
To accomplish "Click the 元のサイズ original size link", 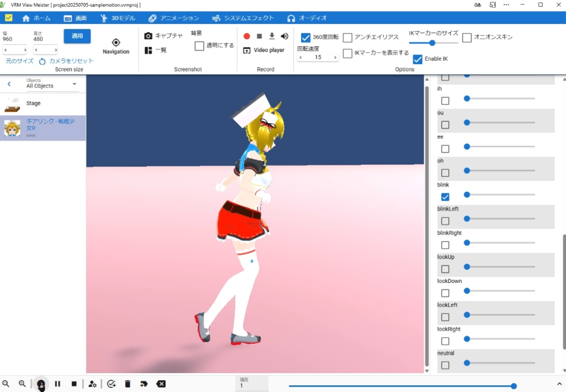I will tap(19, 61).
